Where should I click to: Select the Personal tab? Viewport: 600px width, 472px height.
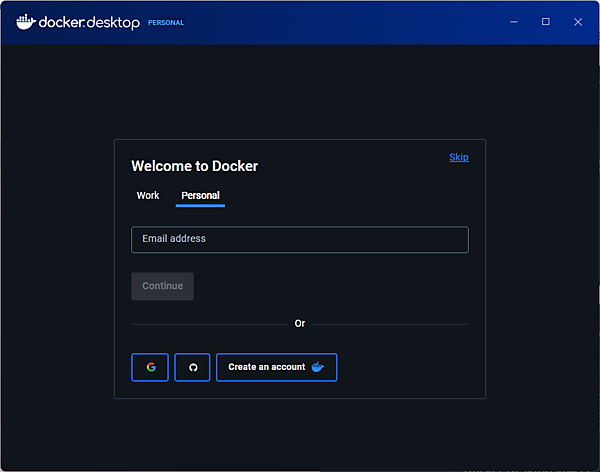(x=200, y=195)
